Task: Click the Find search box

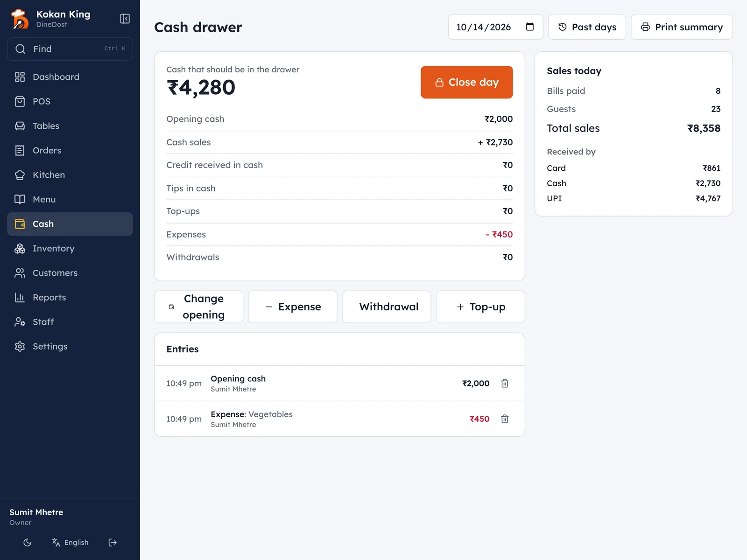Action: [x=70, y=49]
